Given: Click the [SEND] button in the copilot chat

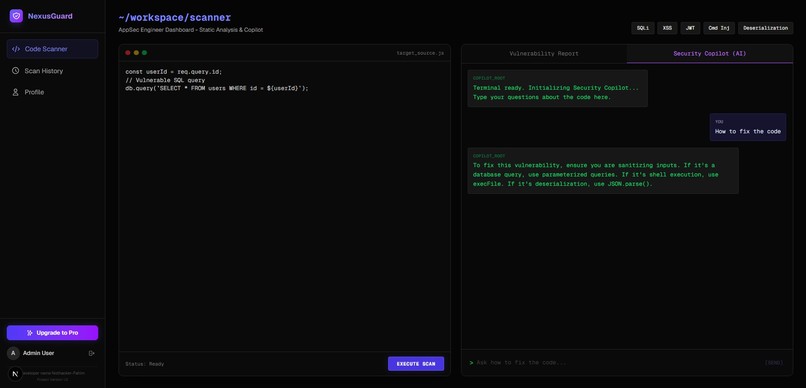Looking at the screenshot, I should tap(774, 363).
